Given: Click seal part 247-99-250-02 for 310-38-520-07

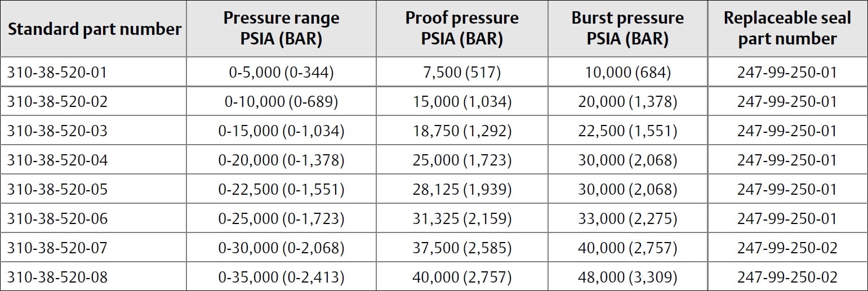Looking at the screenshot, I should click(787, 248).
